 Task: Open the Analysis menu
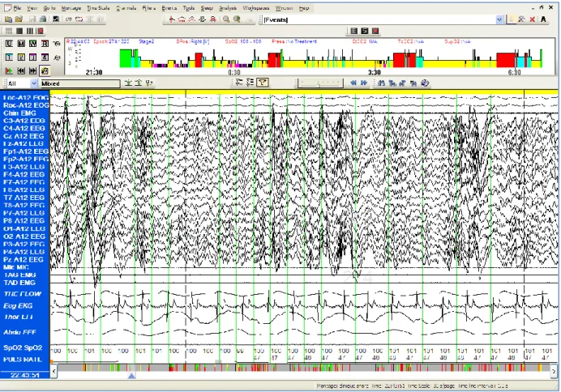pyautogui.click(x=228, y=8)
